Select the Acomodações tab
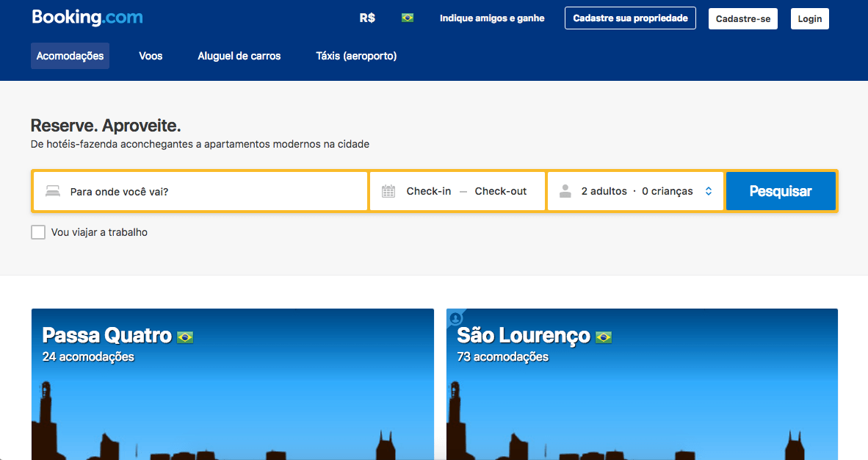Image resolution: width=868 pixels, height=460 pixels. pos(70,55)
